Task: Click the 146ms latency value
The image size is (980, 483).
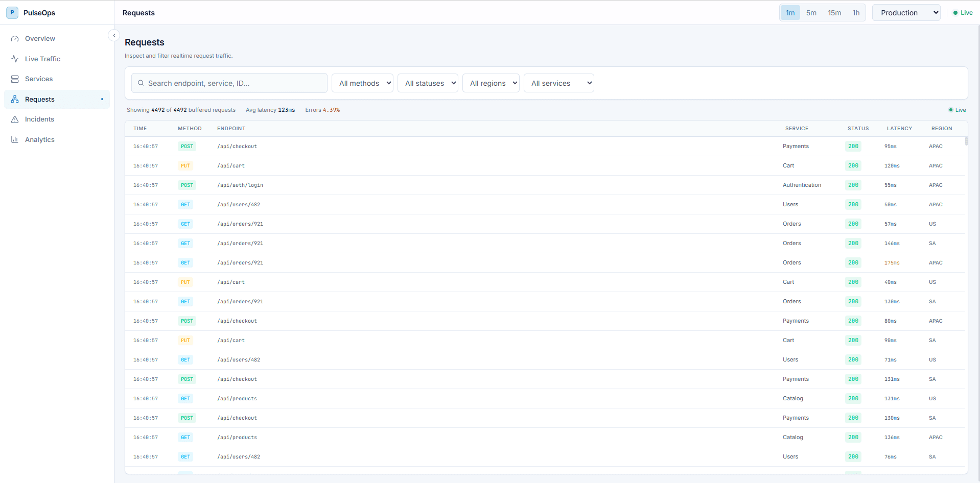Action: 892,244
